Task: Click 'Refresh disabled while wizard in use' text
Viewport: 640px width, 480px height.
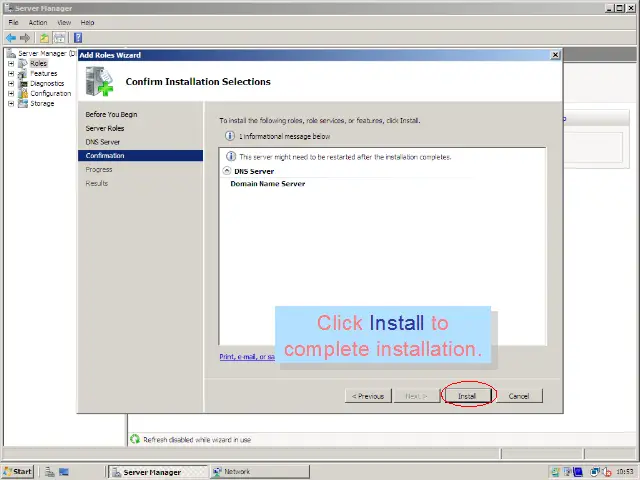Action: point(197,440)
